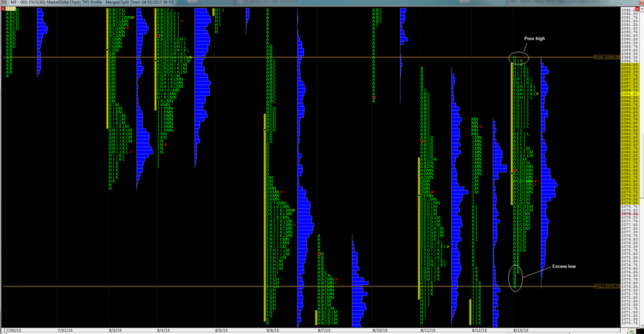Select the 8/6/15 date label
The image size is (644, 334).
(x=272, y=330)
